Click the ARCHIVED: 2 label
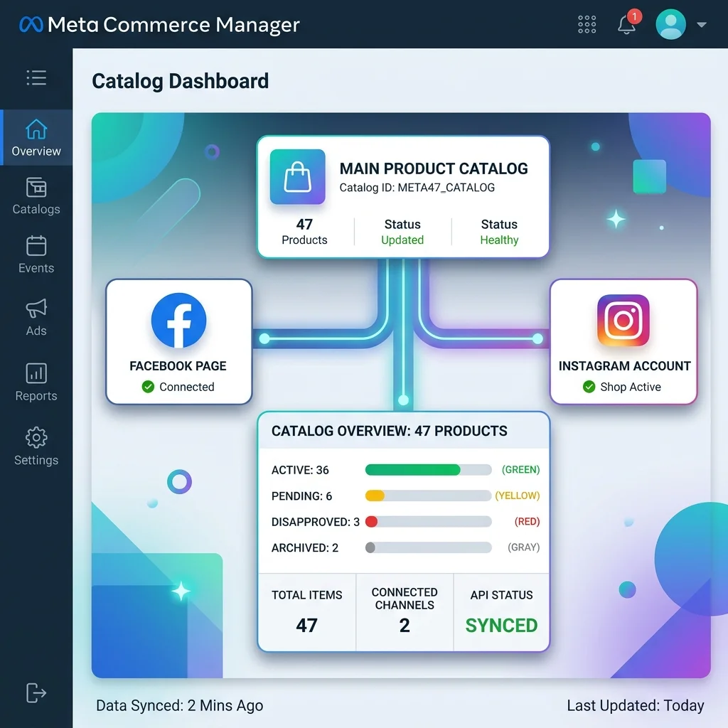728x728 pixels. (x=304, y=548)
